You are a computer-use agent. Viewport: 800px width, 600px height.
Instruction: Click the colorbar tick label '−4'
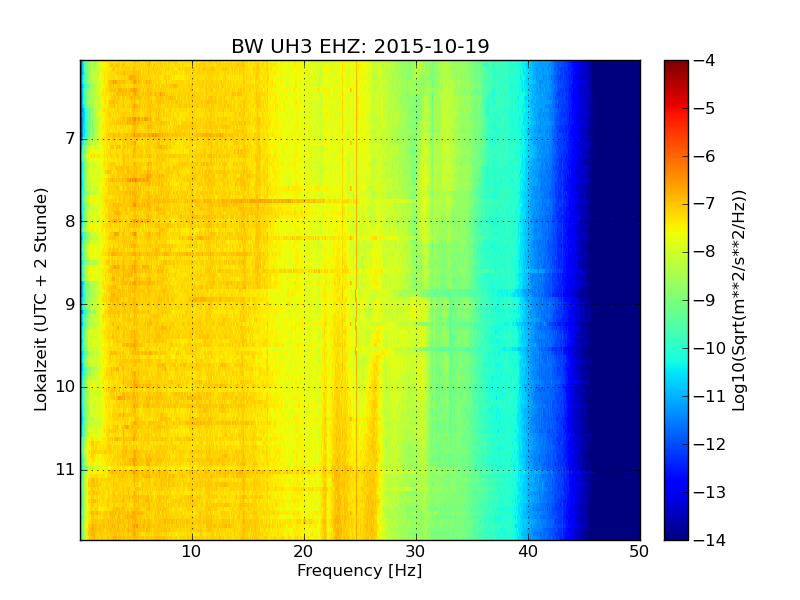[x=705, y=60]
